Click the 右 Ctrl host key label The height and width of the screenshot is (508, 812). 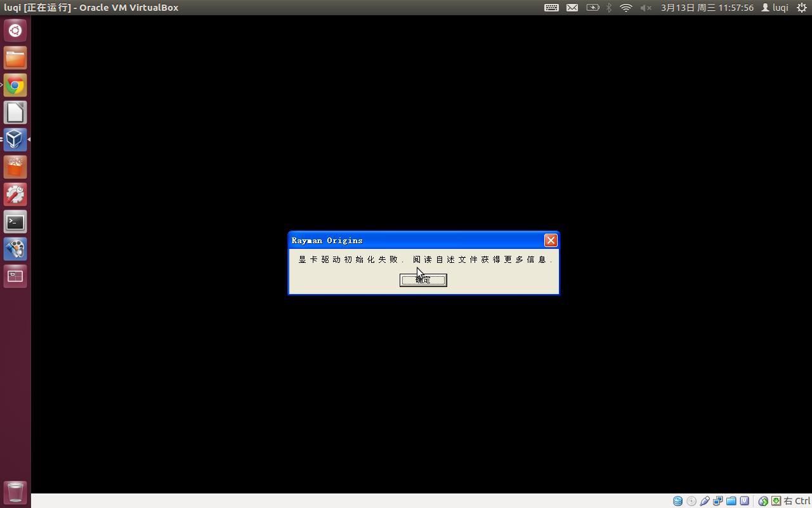(x=797, y=501)
